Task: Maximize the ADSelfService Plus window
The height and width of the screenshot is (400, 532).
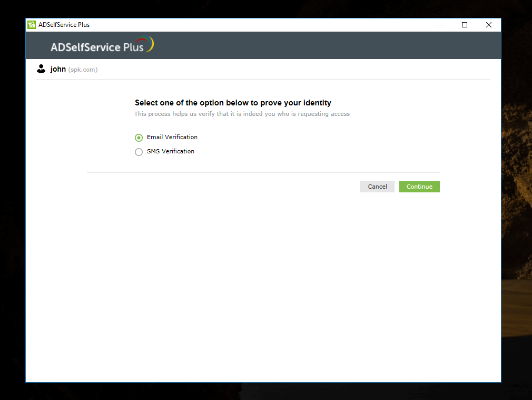Action: [x=465, y=25]
